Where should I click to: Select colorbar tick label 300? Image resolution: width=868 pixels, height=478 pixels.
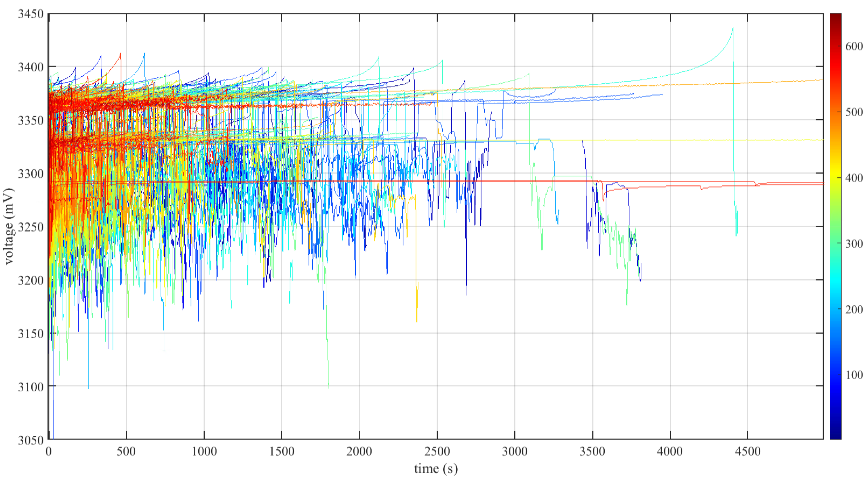[x=854, y=243]
